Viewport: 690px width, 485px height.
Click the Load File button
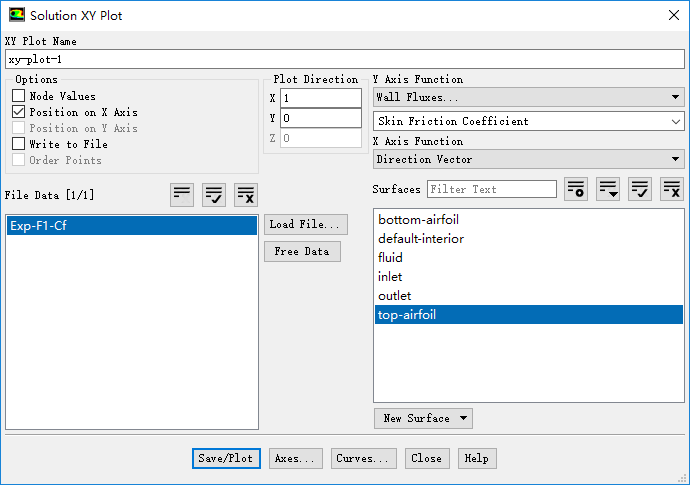(x=306, y=224)
